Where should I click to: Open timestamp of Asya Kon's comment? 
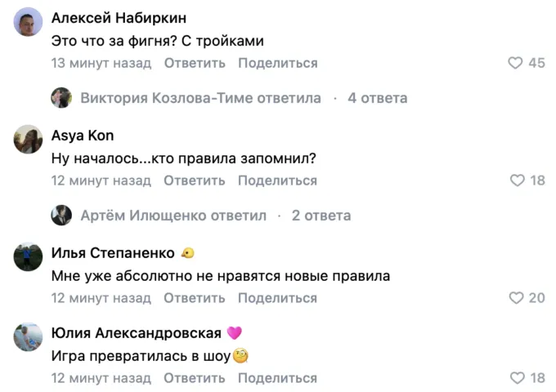point(101,180)
